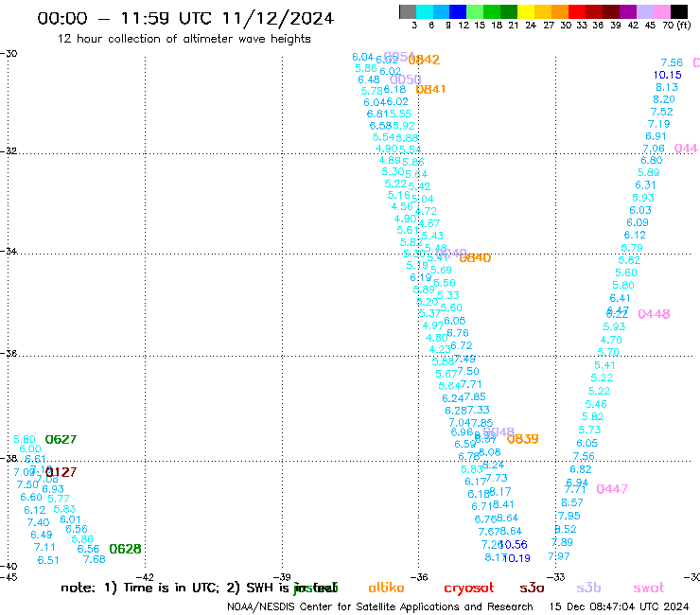Click the title '00:00 – 11:59 UTC 11/12/2024'
The height and width of the screenshot is (615, 700).
pos(185,18)
